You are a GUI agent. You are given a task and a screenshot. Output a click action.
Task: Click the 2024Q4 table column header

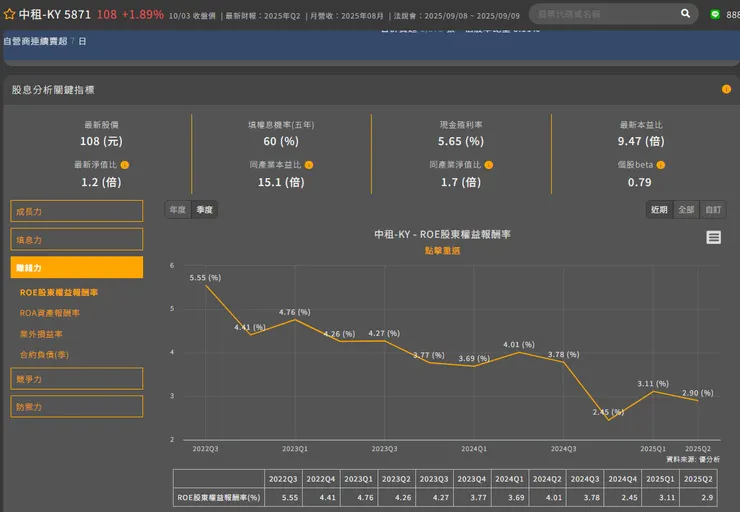point(622,479)
